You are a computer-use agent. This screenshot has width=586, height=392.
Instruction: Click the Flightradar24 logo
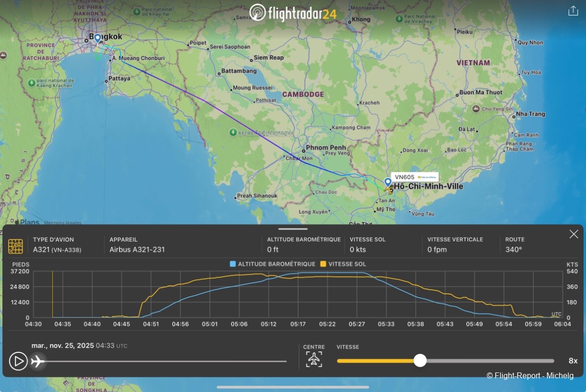pyautogui.click(x=293, y=13)
